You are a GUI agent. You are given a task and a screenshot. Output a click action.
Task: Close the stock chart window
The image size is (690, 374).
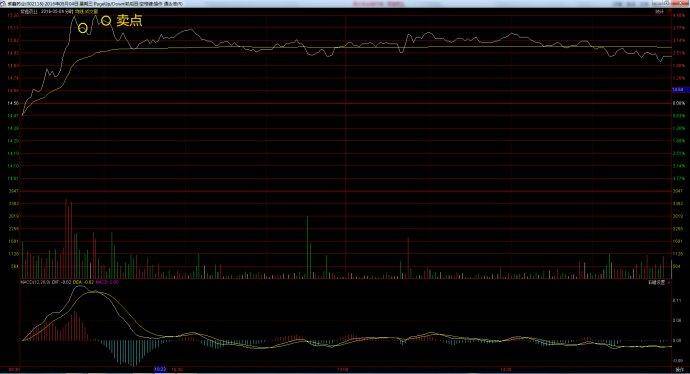(x=680, y=4)
